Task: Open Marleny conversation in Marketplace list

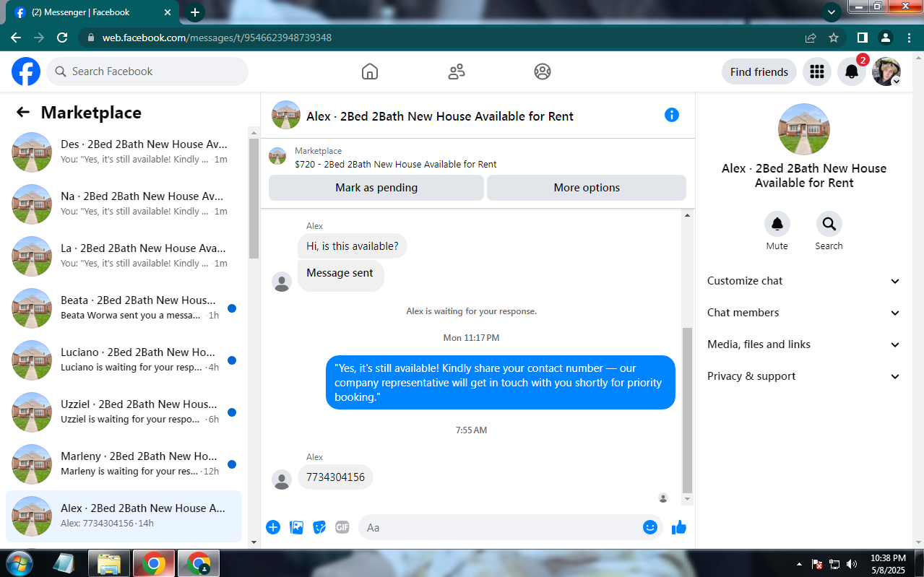Action: coord(124,464)
